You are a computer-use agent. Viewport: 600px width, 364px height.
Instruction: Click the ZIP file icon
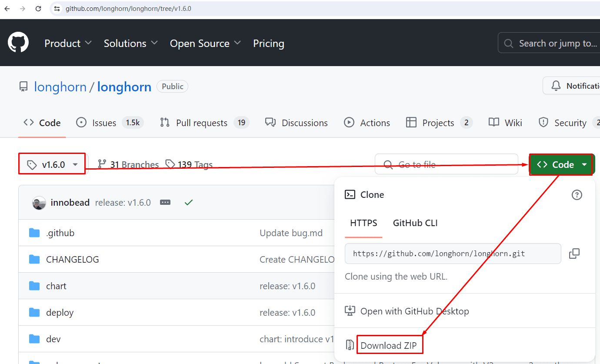350,345
